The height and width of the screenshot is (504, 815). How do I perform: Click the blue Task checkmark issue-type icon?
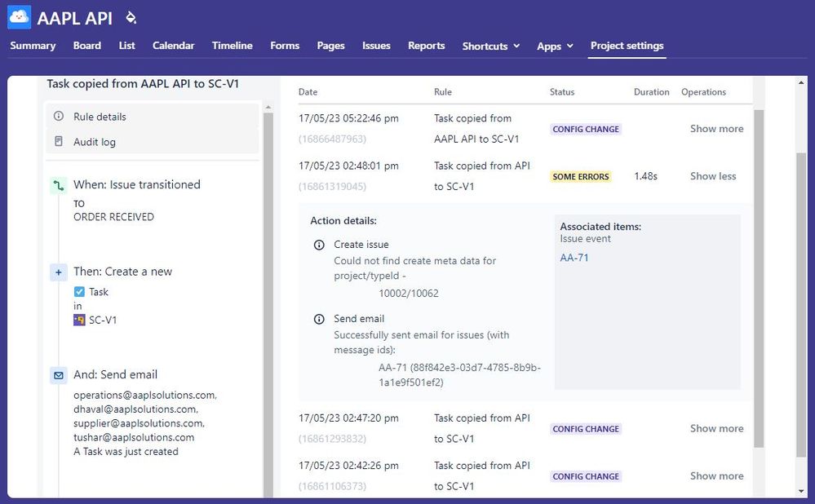[79, 291]
